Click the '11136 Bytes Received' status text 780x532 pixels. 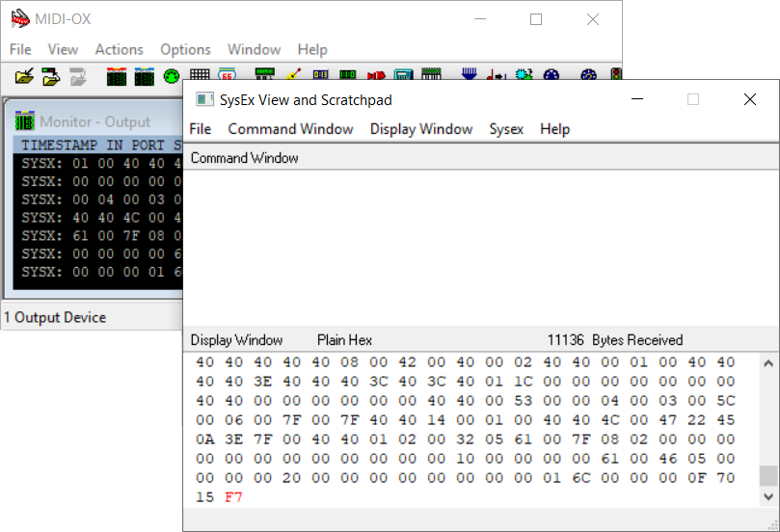[x=615, y=340]
